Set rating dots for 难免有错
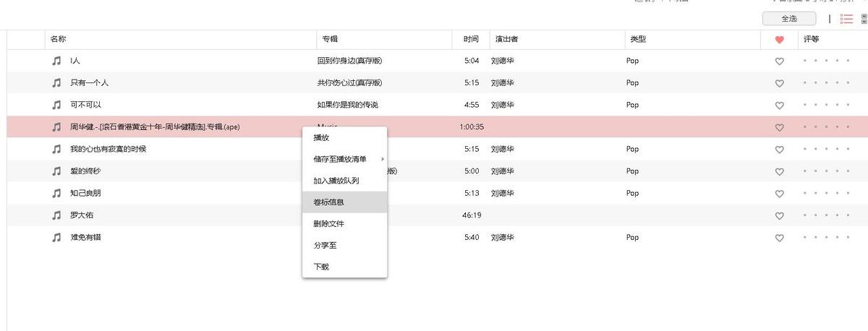Viewport: 868px width, 331px height. pyautogui.click(x=827, y=238)
